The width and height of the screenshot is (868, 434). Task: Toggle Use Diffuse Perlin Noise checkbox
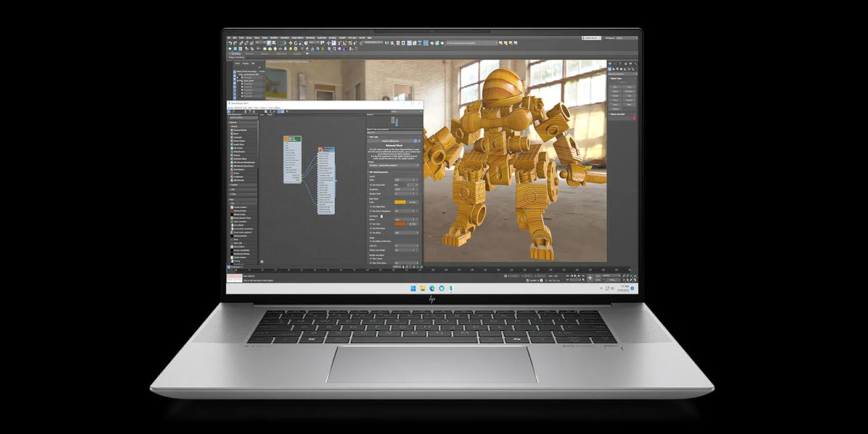pyautogui.click(x=370, y=241)
